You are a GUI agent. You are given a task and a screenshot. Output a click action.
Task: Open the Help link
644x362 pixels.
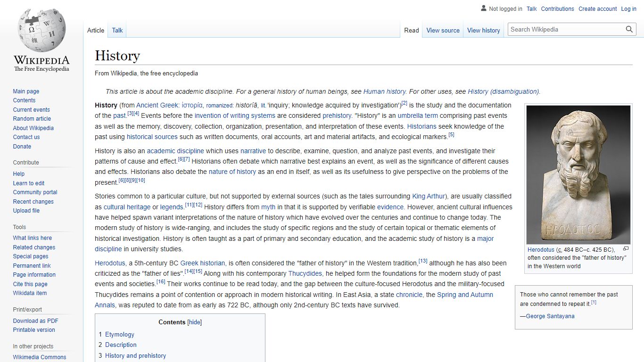tap(19, 174)
